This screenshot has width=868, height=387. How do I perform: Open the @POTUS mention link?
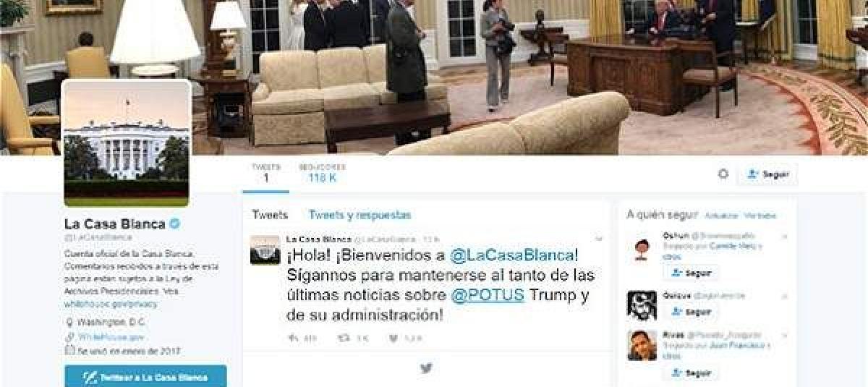click(x=488, y=295)
